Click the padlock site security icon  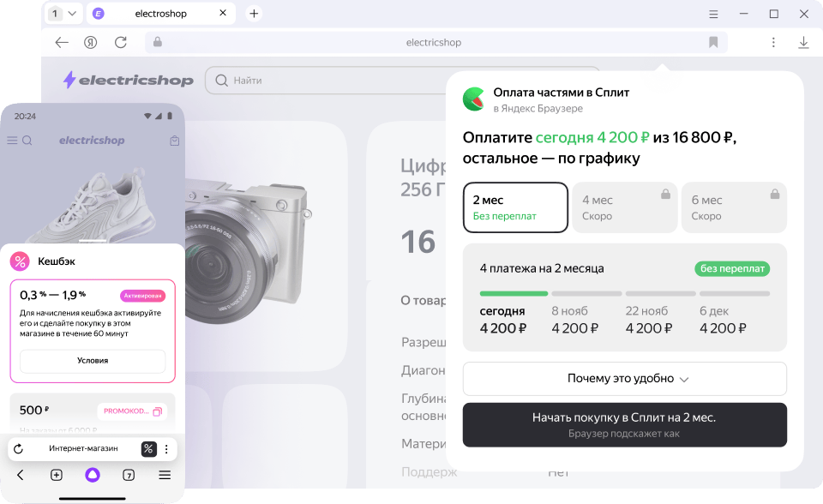coord(158,42)
